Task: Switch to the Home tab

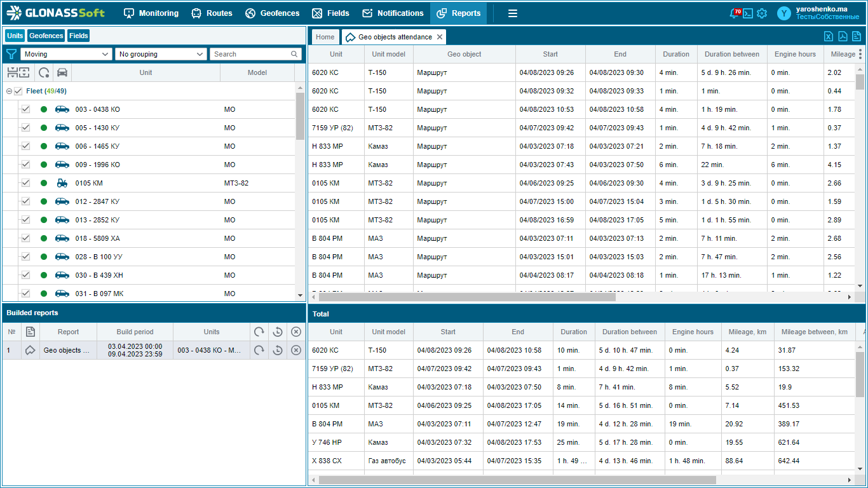Action: pos(325,37)
